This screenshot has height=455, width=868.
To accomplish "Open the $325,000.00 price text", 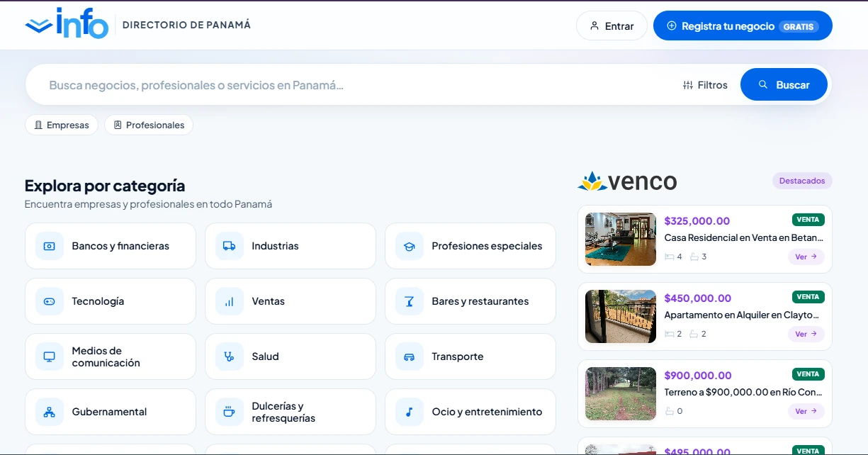I will (697, 221).
